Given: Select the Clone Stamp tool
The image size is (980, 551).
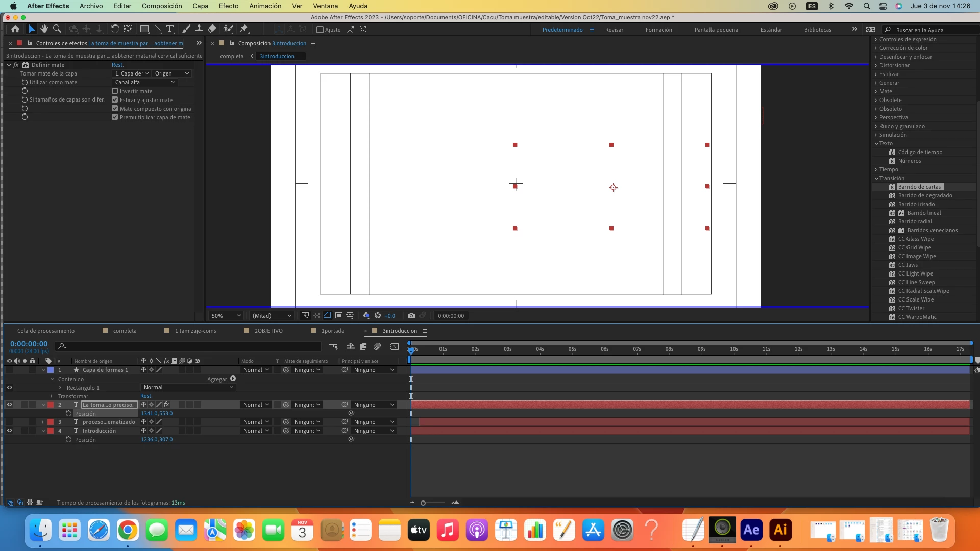Looking at the screenshot, I should click(x=199, y=29).
